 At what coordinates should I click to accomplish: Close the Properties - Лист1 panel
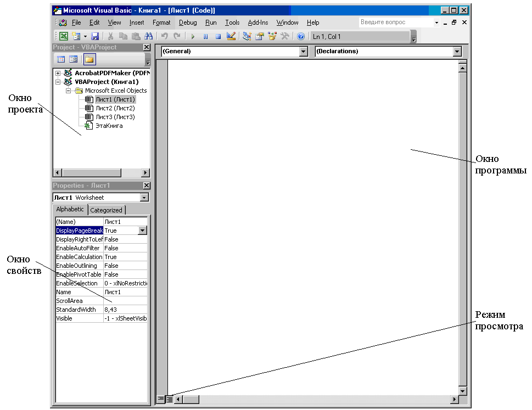[147, 186]
